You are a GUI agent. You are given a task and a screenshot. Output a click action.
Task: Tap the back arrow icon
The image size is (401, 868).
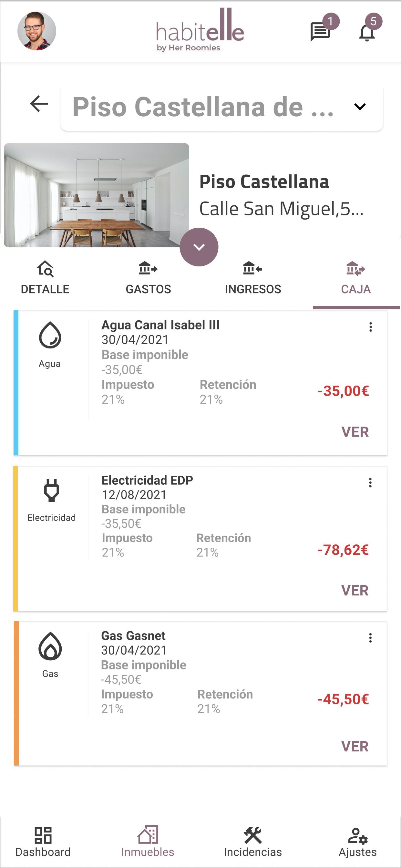(x=39, y=103)
